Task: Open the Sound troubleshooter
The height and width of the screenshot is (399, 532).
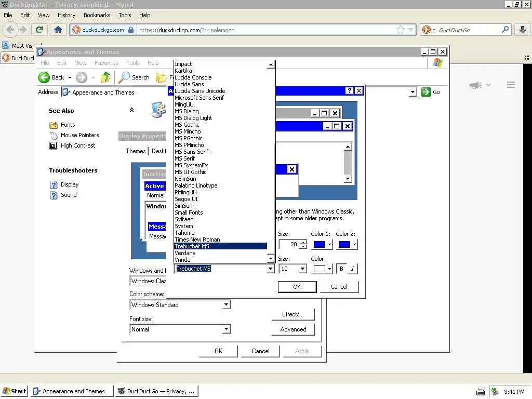Action: coord(69,195)
